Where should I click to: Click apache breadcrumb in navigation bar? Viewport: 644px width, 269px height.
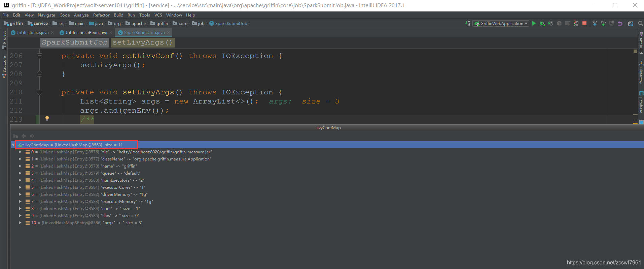click(x=136, y=24)
